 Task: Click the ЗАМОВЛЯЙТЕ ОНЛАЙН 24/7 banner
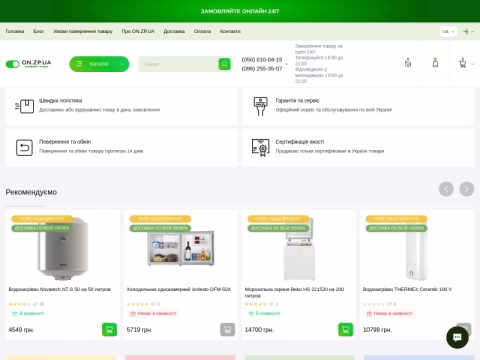tap(240, 11)
